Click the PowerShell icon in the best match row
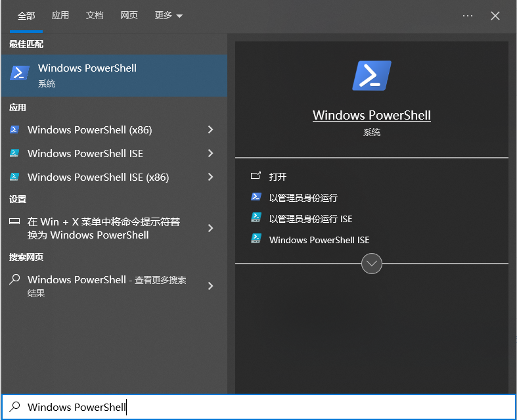 [x=20, y=72]
